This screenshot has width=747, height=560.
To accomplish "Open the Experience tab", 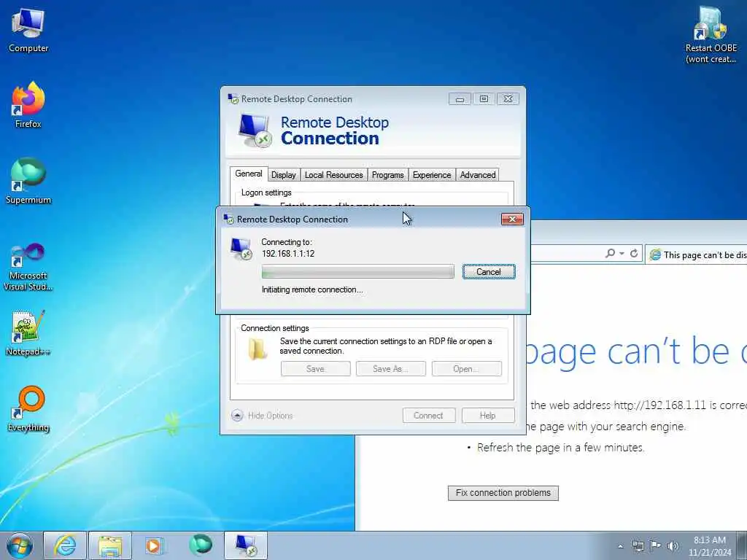I will (x=432, y=175).
